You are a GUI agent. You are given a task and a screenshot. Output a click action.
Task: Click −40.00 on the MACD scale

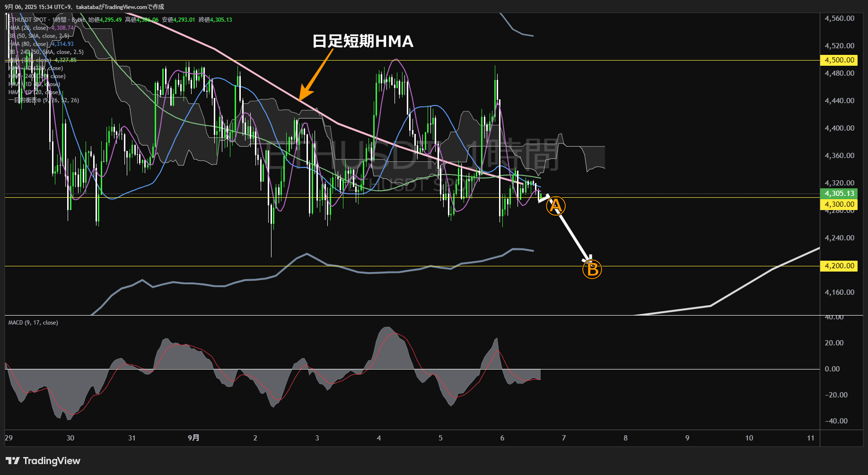pos(836,421)
